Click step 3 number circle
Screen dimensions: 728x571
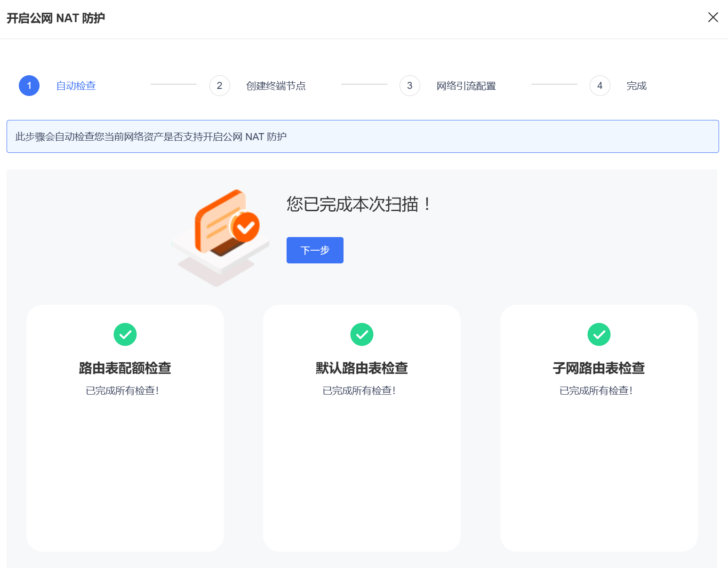click(x=409, y=86)
